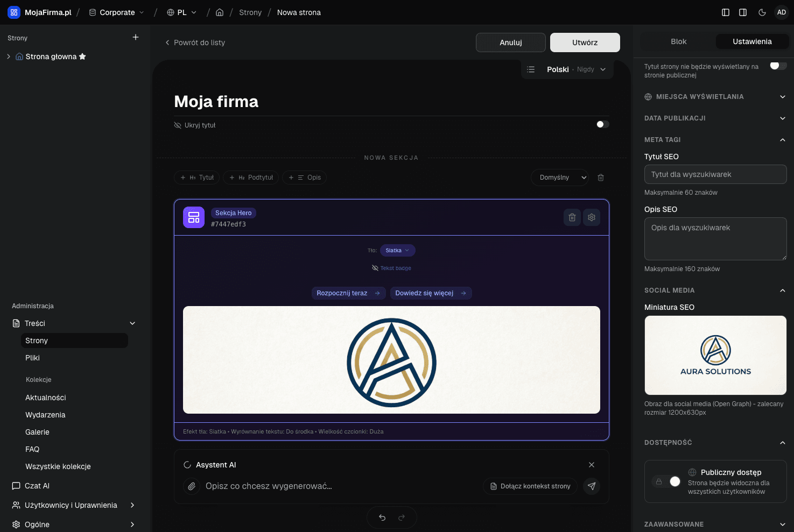Delete the new section with trash icon
The image size is (794, 532).
pyautogui.click(x=601, y=178)
